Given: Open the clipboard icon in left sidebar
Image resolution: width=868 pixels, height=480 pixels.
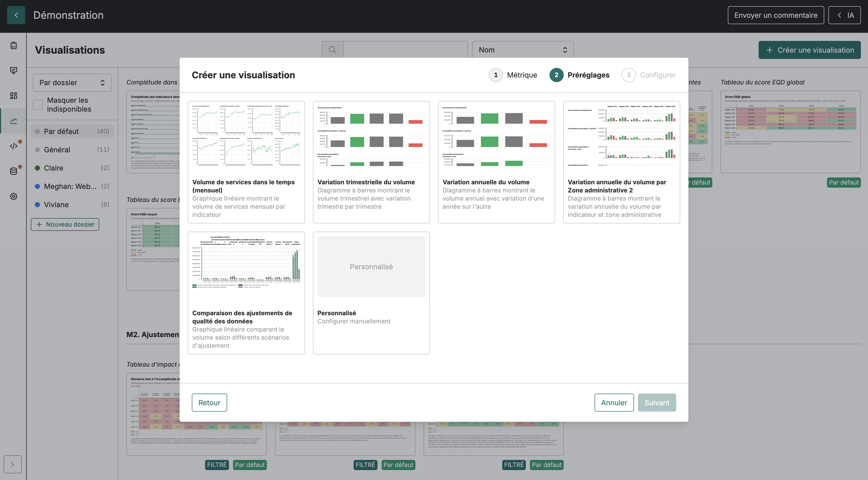Looking at the screenshot, I should coord(13,46).
